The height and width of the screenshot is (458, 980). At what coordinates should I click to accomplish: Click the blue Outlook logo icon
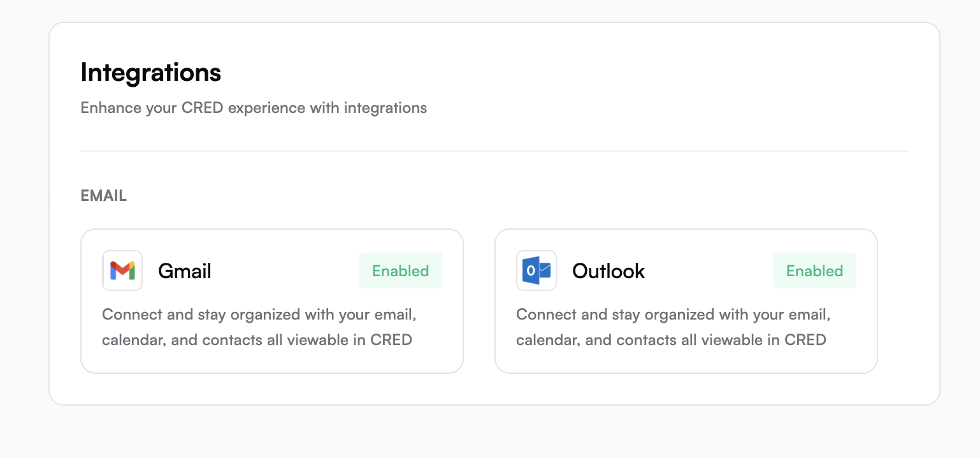click(x=537, y=270)
